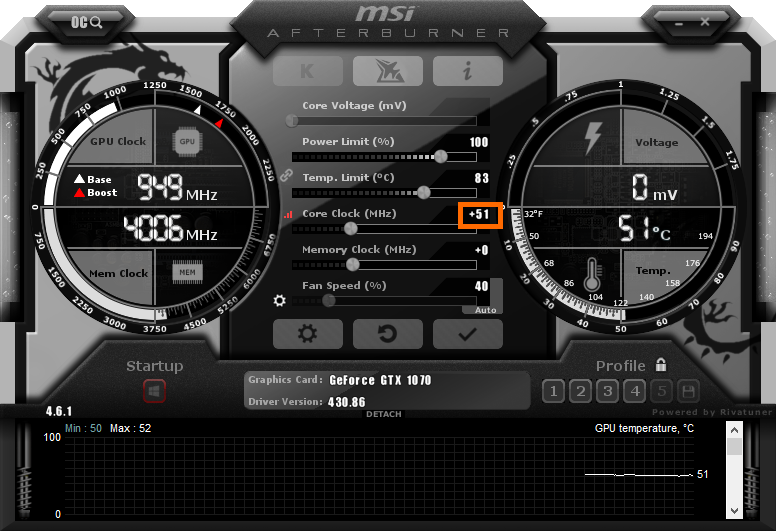Click the fan speed gear icon
The width and height of the screenshot is (776, 531).
coord(281,300)
